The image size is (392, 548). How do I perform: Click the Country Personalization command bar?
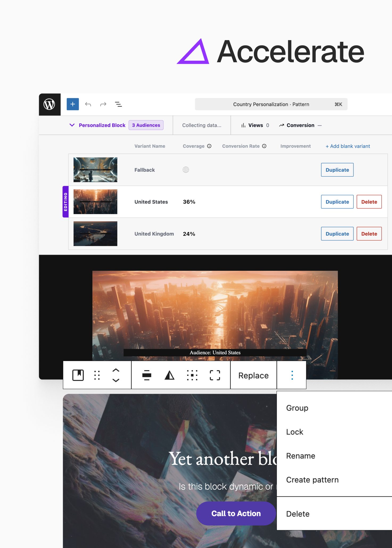pos(271,104)
